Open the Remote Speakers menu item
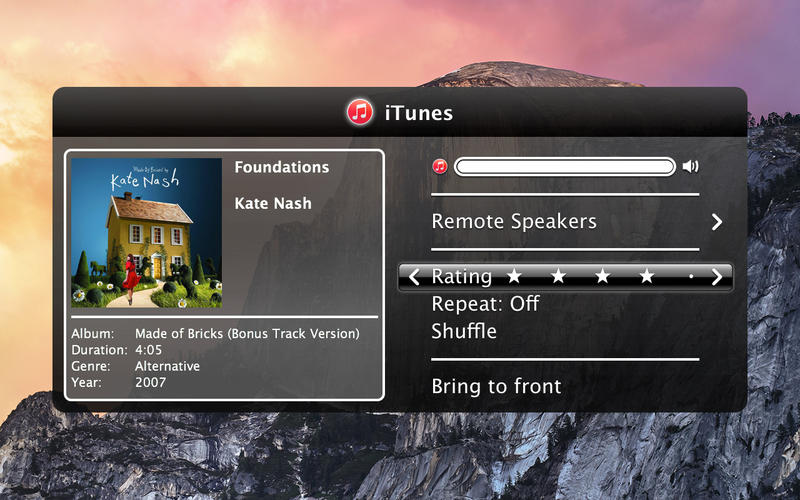This screenshot has width=800, height=500. 514,221
